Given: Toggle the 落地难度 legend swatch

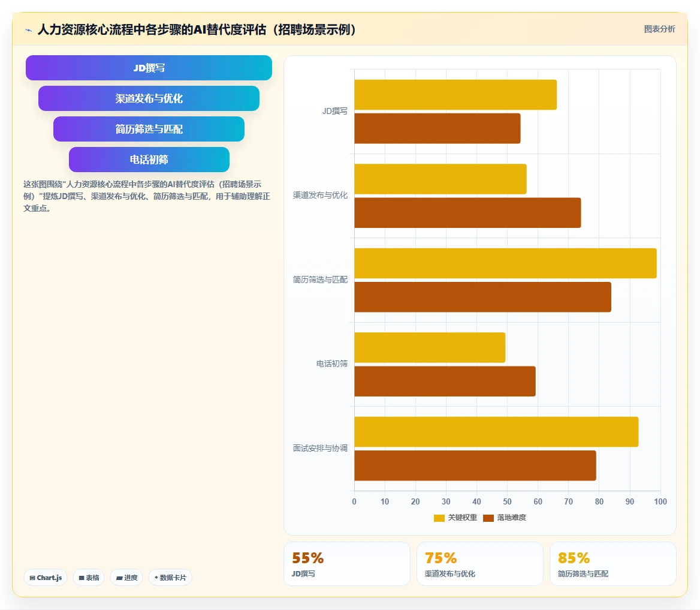Looking at the screenshot, I should [x=488, y=518].
